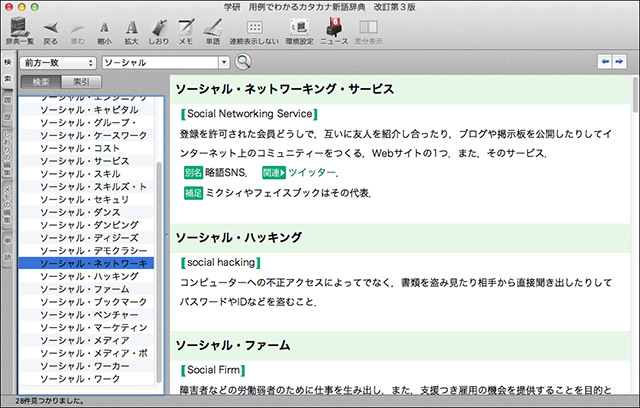Select ソーシャル・ディジーズ in results
The height and width of the screenshot is (408, 640).
click(86, 238)
